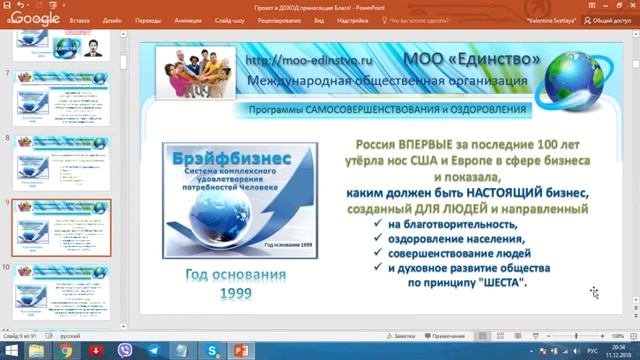Show hidden tray icons arrow
Screen dimensions: 640x360
531,351
